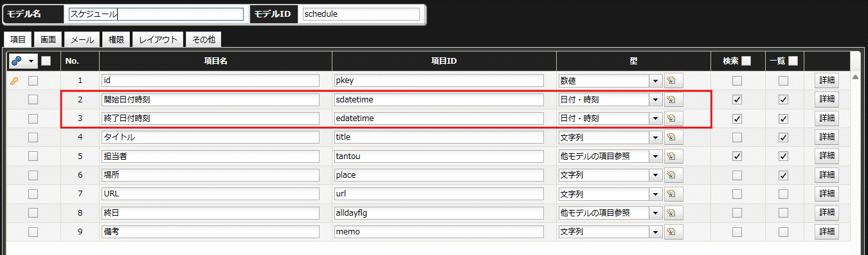This screenshot has height=255, width=868.
Task: Click the key icon beside the id row
Action: [14, 80]
